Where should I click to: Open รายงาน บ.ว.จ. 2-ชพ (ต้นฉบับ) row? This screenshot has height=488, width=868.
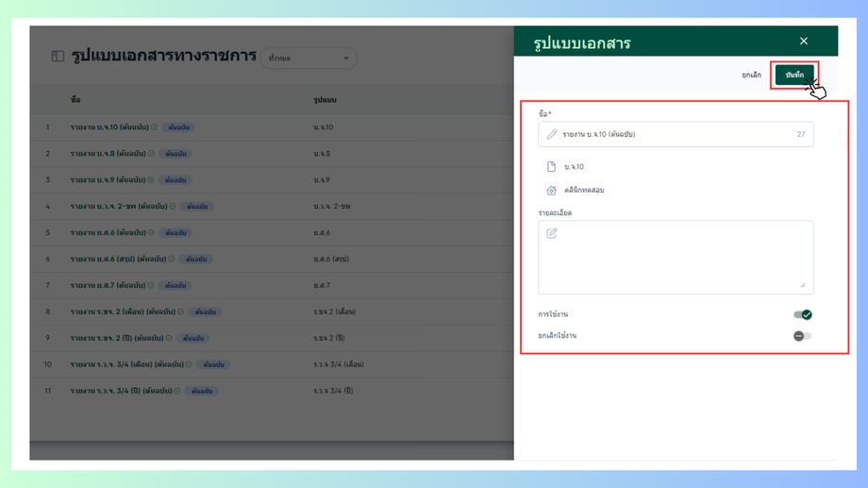(x=119, y=206)
